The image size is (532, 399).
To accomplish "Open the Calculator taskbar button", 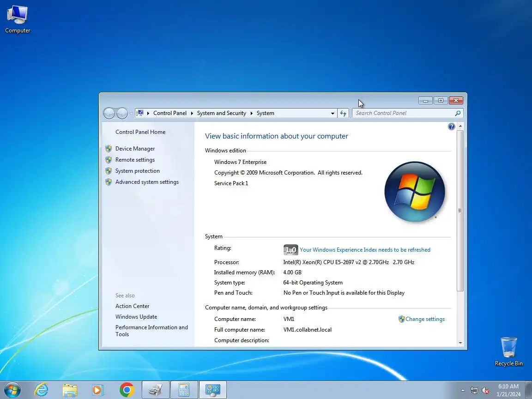I will click(x=184, y=390).
